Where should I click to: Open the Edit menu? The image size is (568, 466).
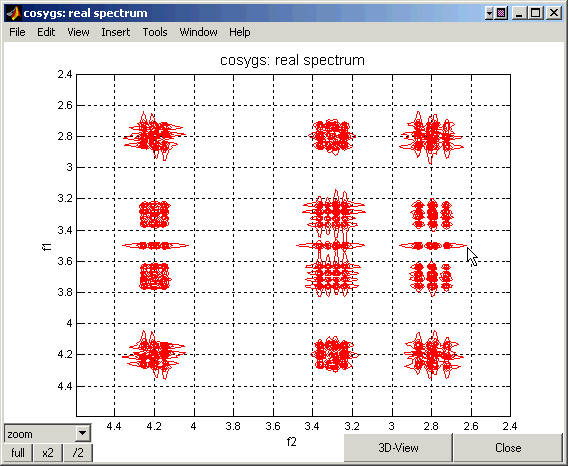46,32
